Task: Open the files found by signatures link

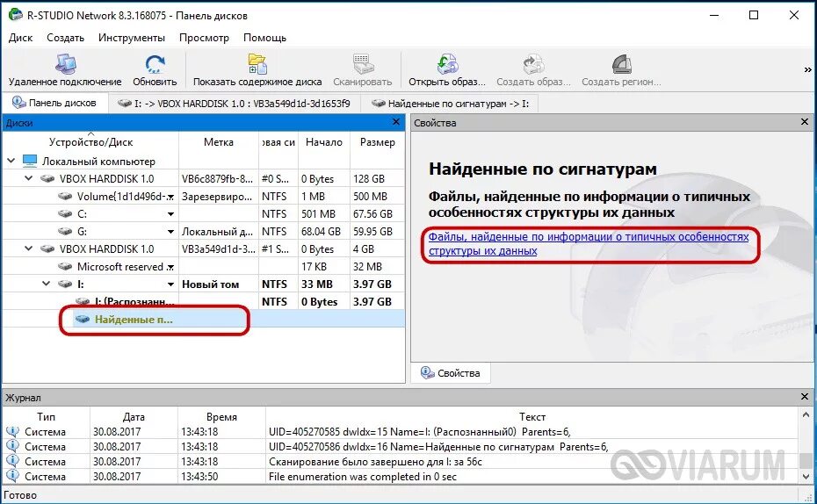Action: (589, 244)
